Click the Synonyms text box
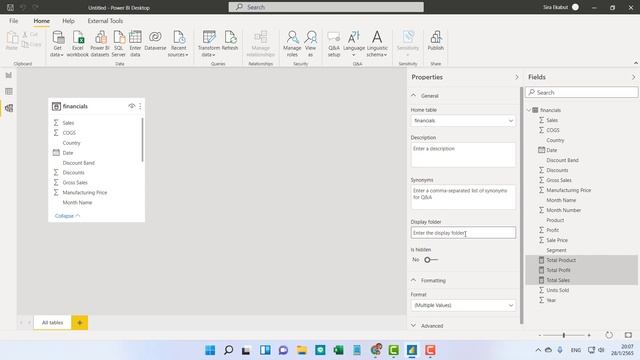 [463, 197]
